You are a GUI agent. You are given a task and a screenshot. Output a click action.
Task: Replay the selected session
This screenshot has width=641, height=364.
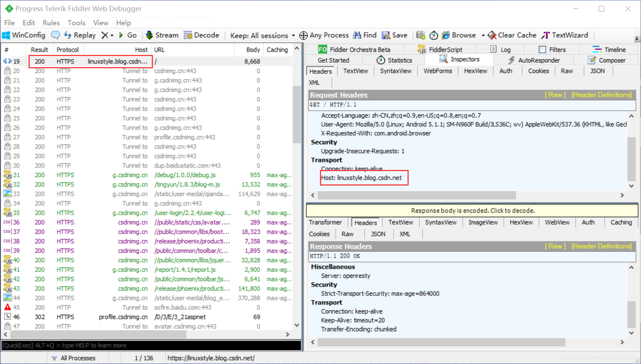80,35
